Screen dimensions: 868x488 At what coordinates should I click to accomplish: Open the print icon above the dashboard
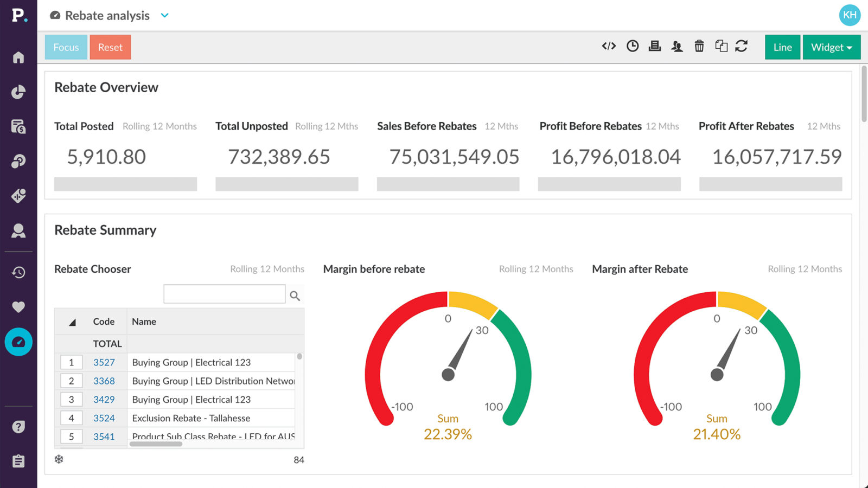pyautogui.click(x=654, y=46)
